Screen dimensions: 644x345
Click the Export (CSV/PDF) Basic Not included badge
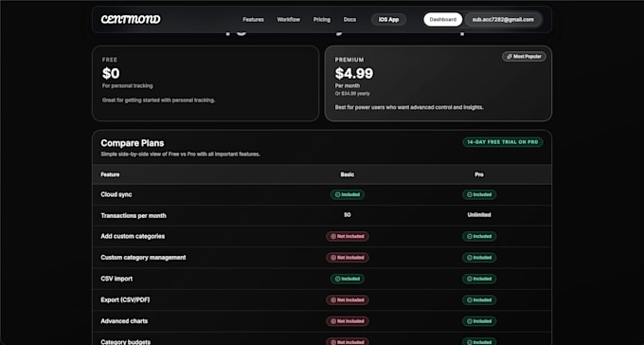[x=348, y=300]
